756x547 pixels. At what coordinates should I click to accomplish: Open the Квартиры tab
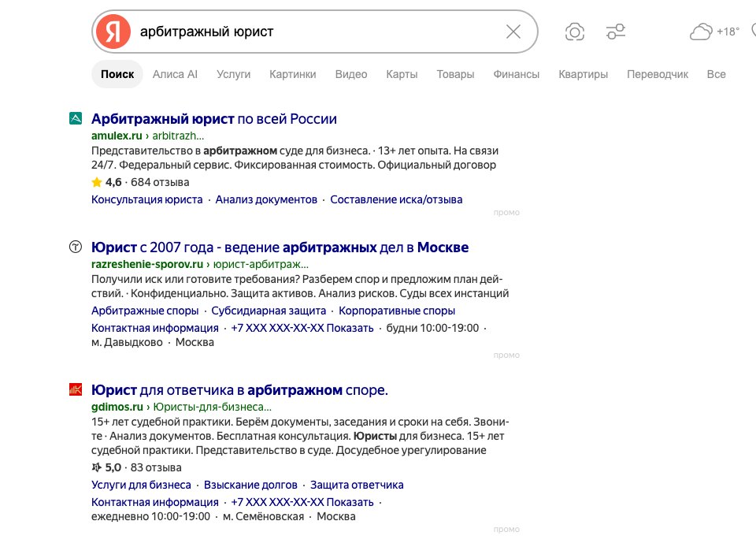(583, 74)
